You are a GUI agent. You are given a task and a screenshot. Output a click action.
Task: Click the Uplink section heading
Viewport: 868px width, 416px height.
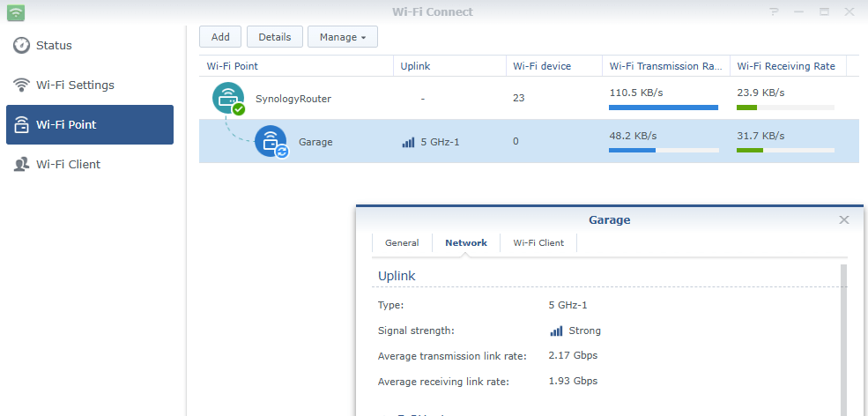tap(397, 276)
